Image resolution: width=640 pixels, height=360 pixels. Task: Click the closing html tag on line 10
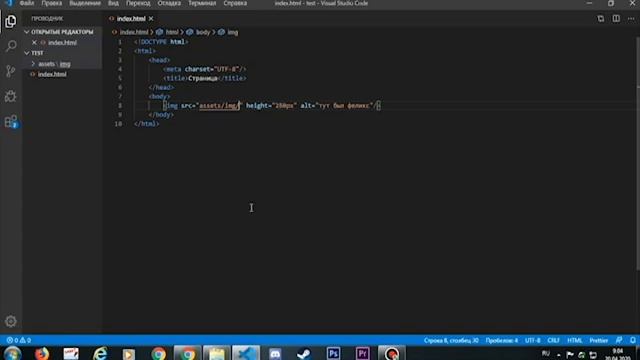point(146,124)
